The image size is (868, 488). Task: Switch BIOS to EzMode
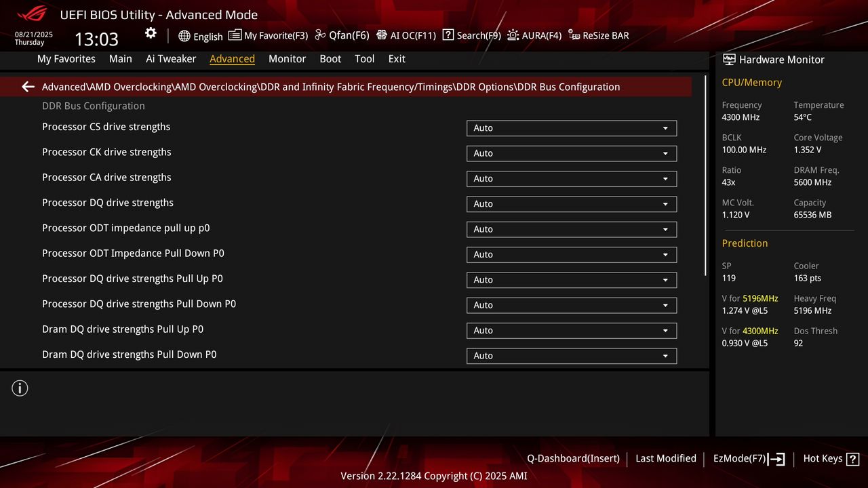coord(747,459)
